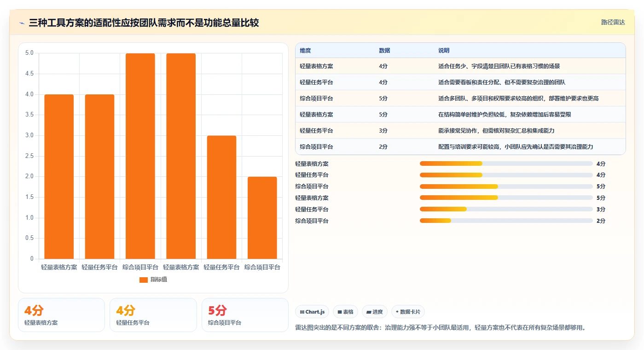644x350 pixels.
Task: Click the 2分 value beside the shortest progress bar
Action: tap(601, 221)
